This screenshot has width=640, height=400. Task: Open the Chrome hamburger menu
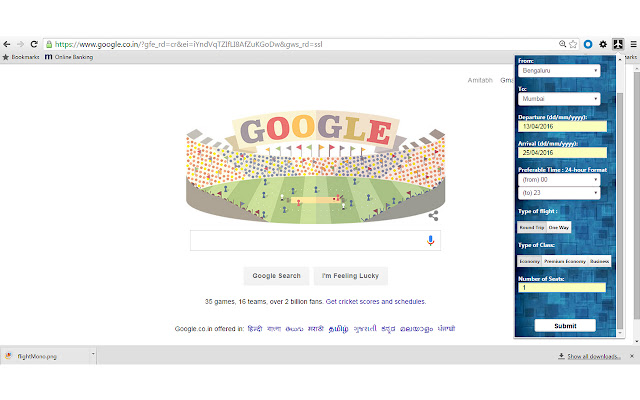(x=633, y=44)
